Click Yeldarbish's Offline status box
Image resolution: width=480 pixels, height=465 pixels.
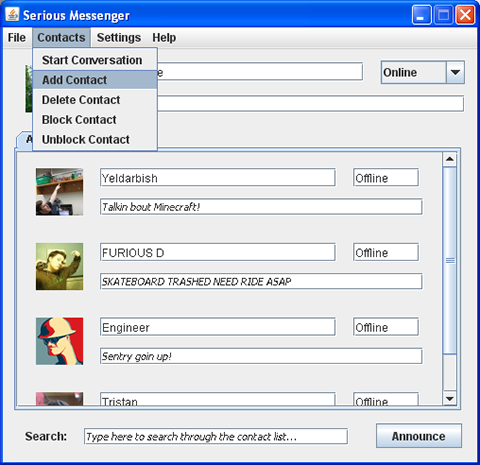386,178
